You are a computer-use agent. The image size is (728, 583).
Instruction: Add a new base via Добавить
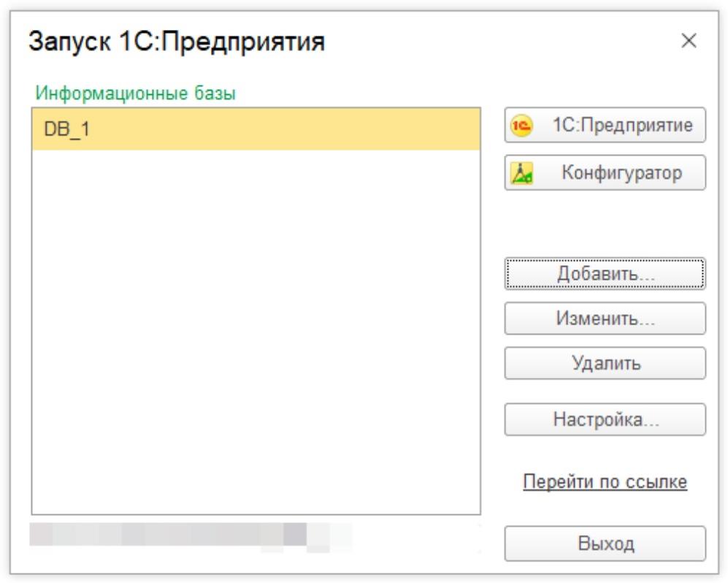coord(605,274)
